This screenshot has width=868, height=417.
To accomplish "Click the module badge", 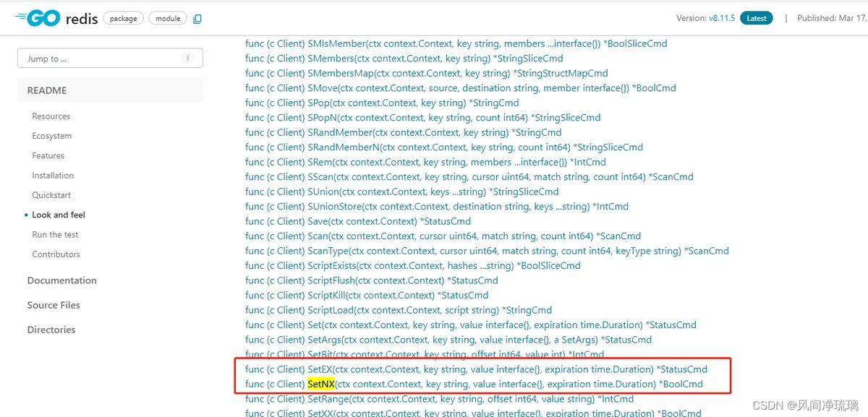I will click(x=168, y=18).
